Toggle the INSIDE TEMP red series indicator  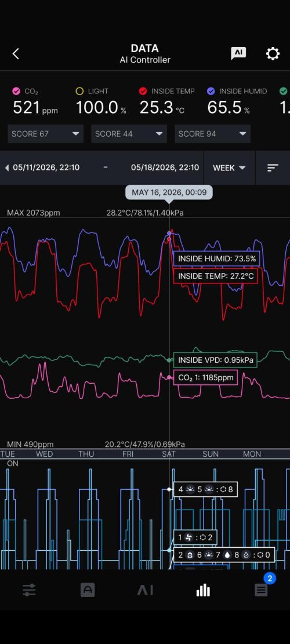(143, 91)
